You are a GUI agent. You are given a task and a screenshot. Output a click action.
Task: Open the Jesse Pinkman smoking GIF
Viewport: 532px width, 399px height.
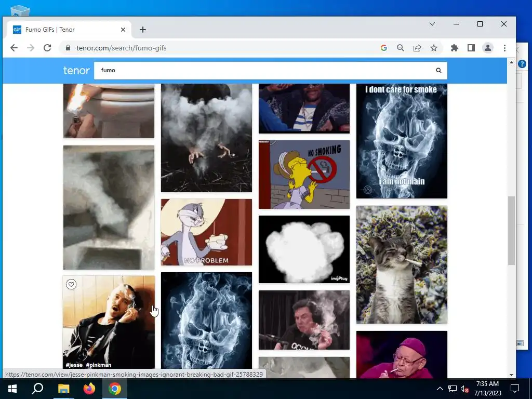point(109,322)
